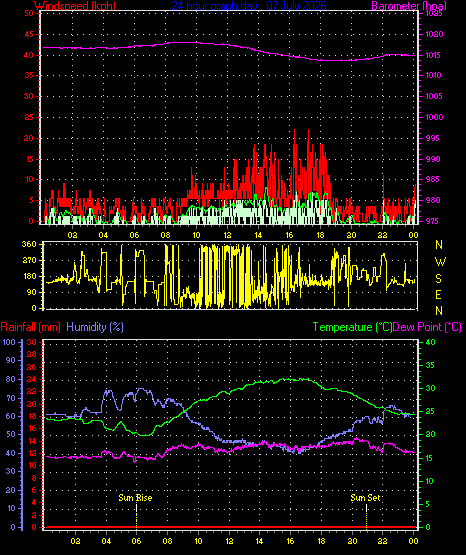The height and width of the screenshot is (555, 466).
Task: Click the Sun Rise marker label
Action: pyautogui.click(x=135, y=498)
